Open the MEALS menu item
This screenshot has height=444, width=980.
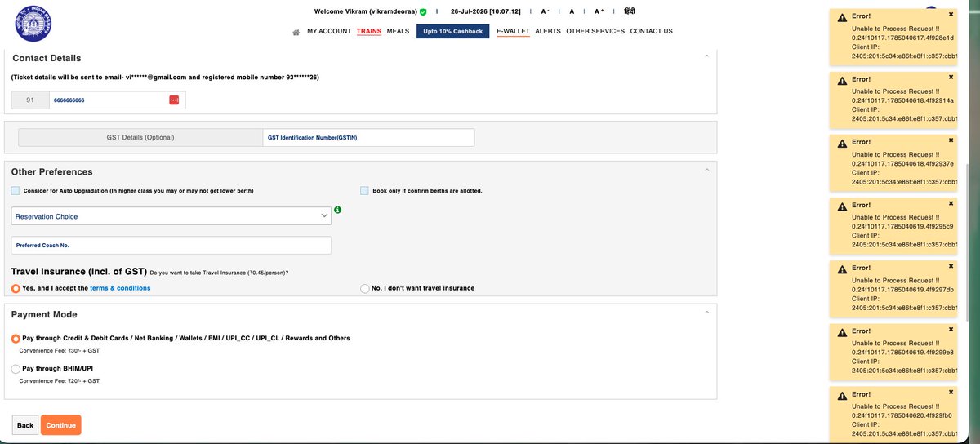[x=398, y=31]
